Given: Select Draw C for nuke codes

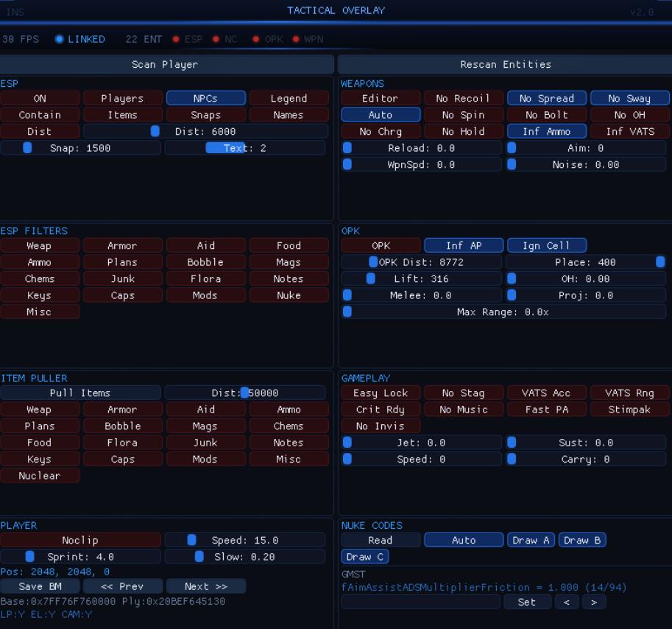Looking at the screenshot, I should coord(364,557).
